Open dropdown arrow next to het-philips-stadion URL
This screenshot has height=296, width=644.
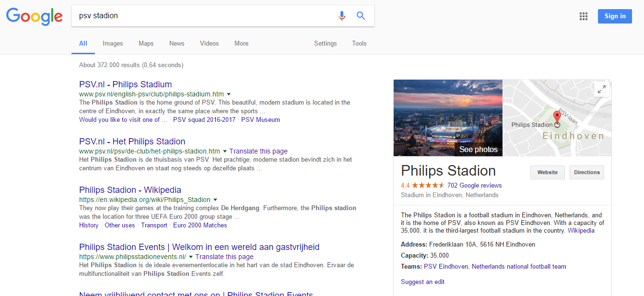(225, 151)
